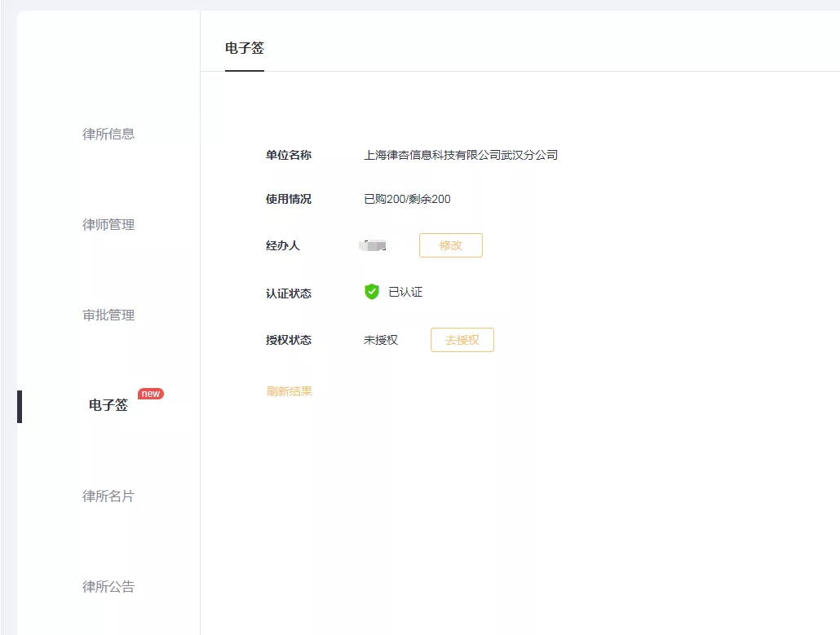The height and width of the screenshot is (635, 840).
Task: Click the 已购200/剩余200 usage text
Action: [x=407, y=199]
